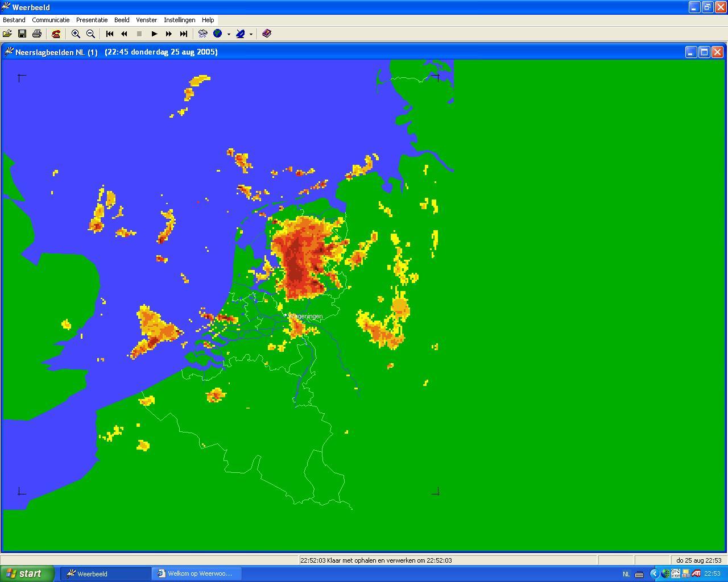Screen dimensions: 728x582
Task: Open the Help menu
Action: point(208,20)
